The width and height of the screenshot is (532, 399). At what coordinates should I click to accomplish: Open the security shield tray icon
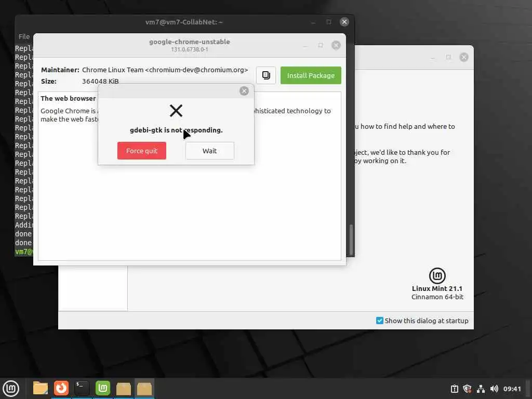[x=467, y=389]
